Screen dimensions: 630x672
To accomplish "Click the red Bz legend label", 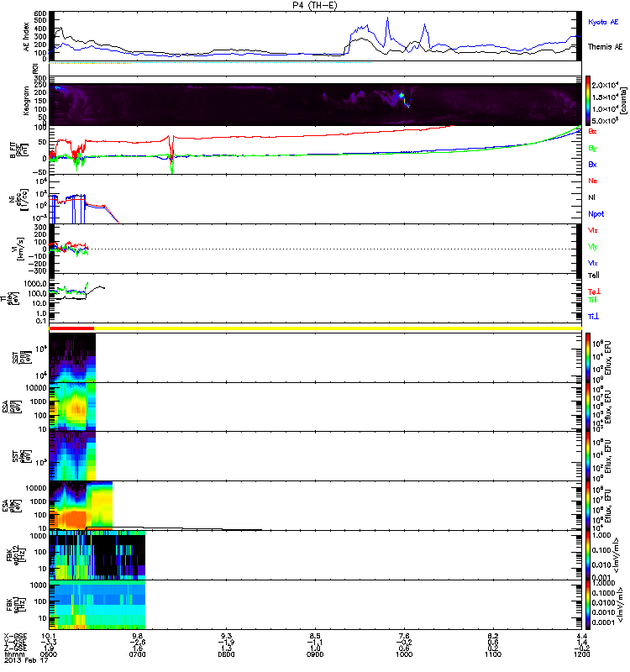I will click(x=592, y=132).
